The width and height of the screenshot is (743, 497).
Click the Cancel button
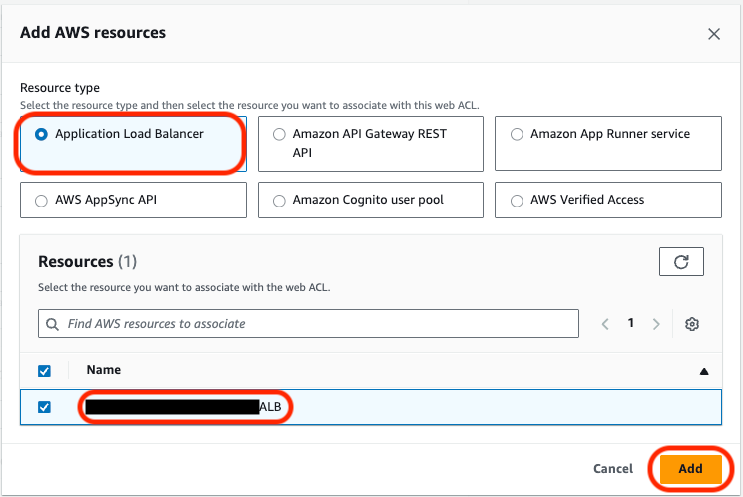coord(612,468)
